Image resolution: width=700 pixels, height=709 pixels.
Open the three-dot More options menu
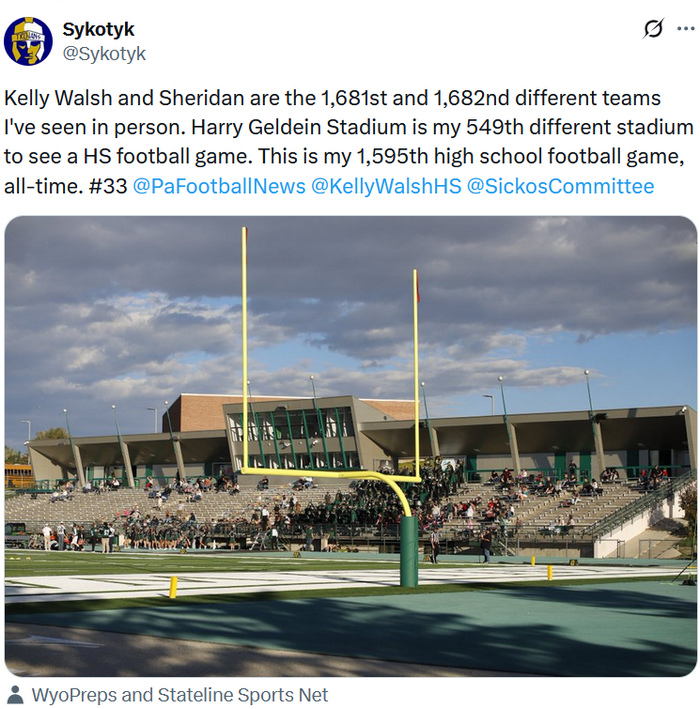pos(685,29)
